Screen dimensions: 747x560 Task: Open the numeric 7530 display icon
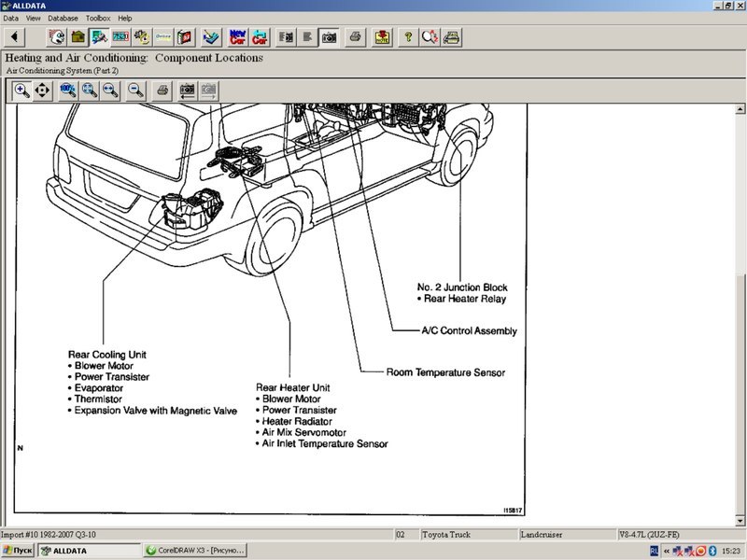pyautogui.click(x=120, y=36)
